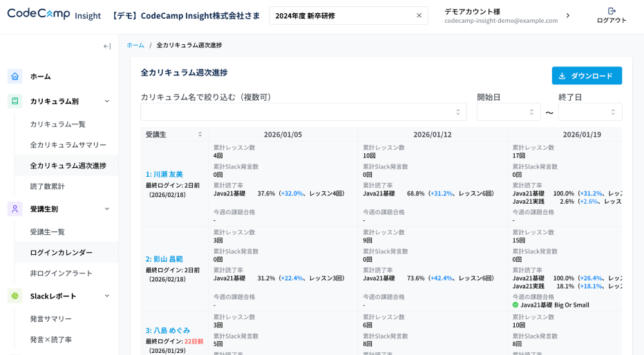Image resolution: width=644 pixels, height=355 pixels.
Task: Click the ログアウト icon
Action: tap(612, 11)
